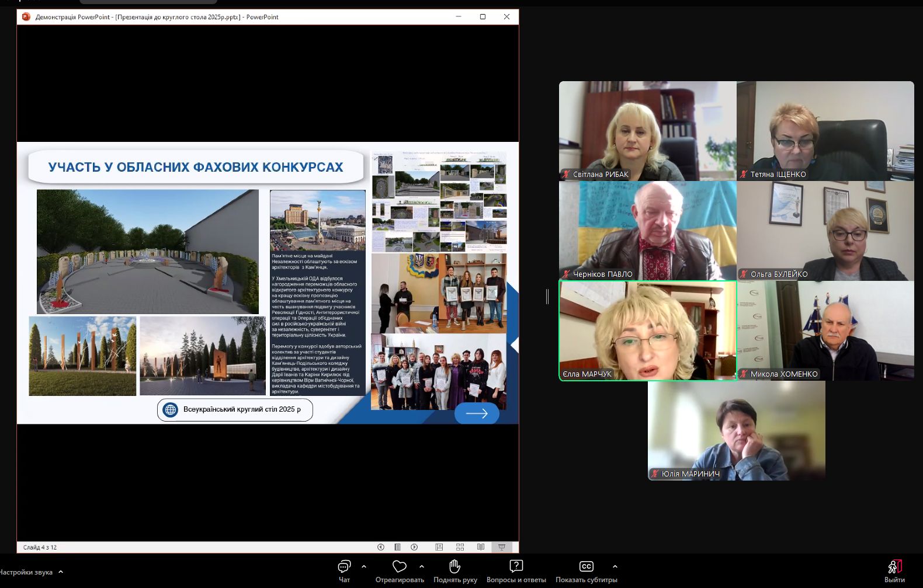Viewport: 923px width, 588px height.
Task: Select Єлла МАРЧУК video tile
Action: (647, 330)
